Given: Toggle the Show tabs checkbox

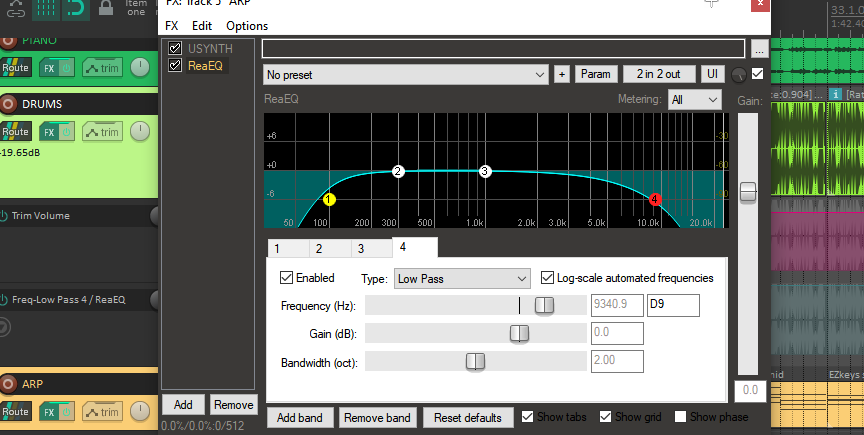Looking at the screenshot, I should click(527, 417).
